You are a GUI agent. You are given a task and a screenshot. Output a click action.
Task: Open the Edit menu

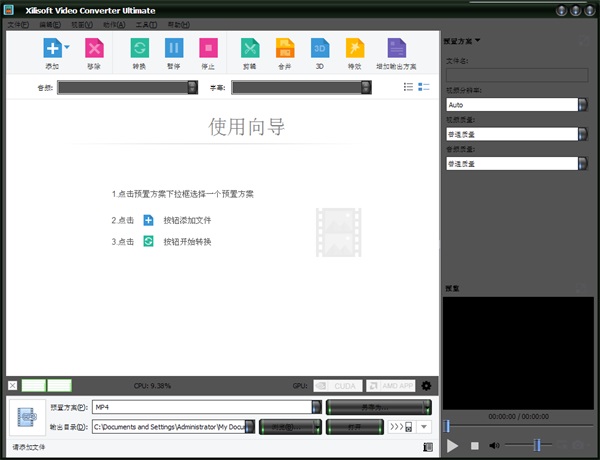point(50,24)
